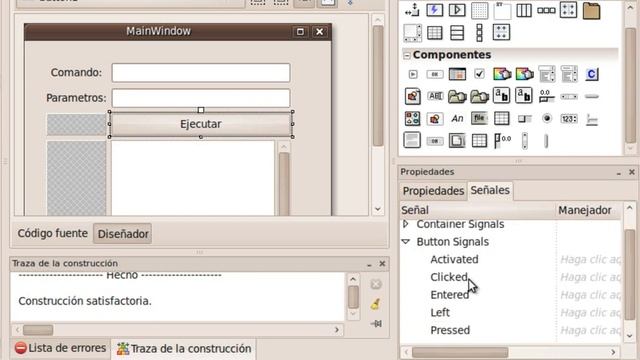Select the HBox container widget

(524, 10)
